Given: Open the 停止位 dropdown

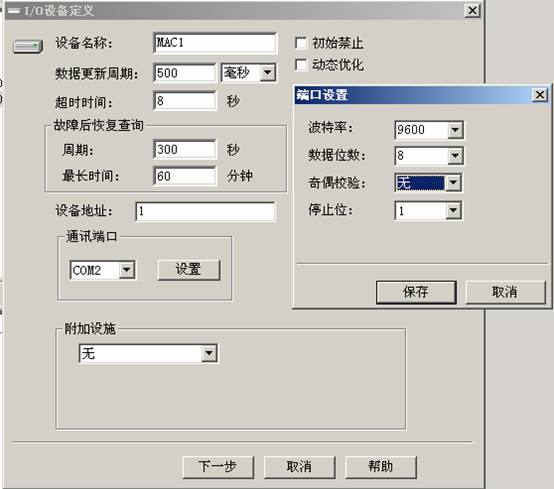Looking at the screenshot, I should (x=453, y=211).
